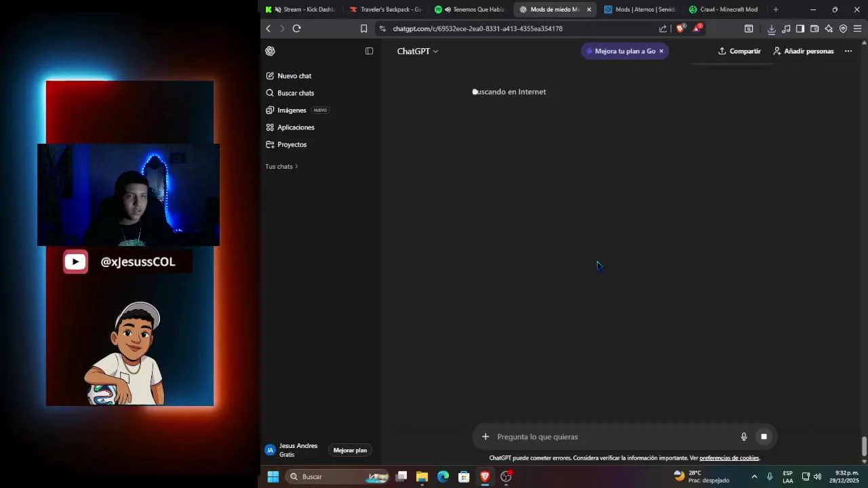Click the Pregunta lo que quieras input field

point(614,436)
